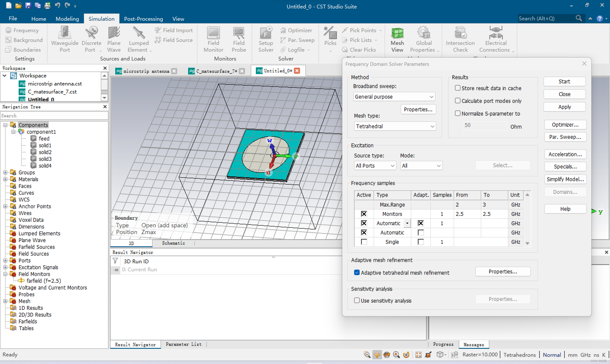Expand the Ports tree node

[5, 261]
